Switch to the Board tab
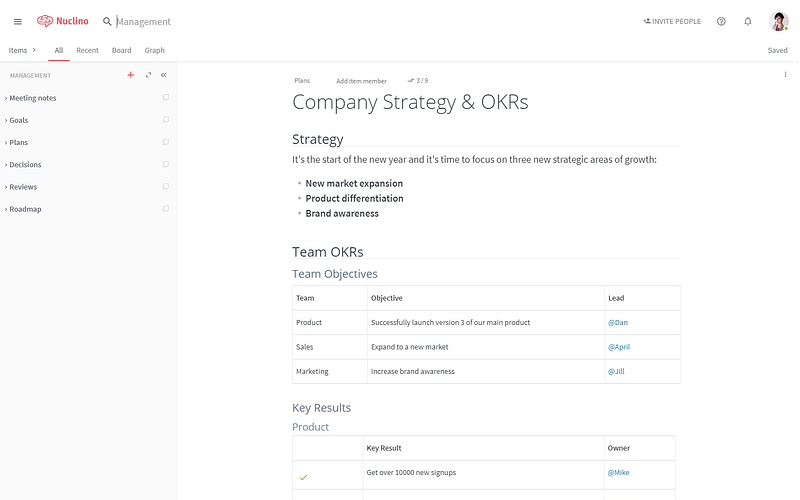This screenshot has height=500, width=800. coord(121,50)
